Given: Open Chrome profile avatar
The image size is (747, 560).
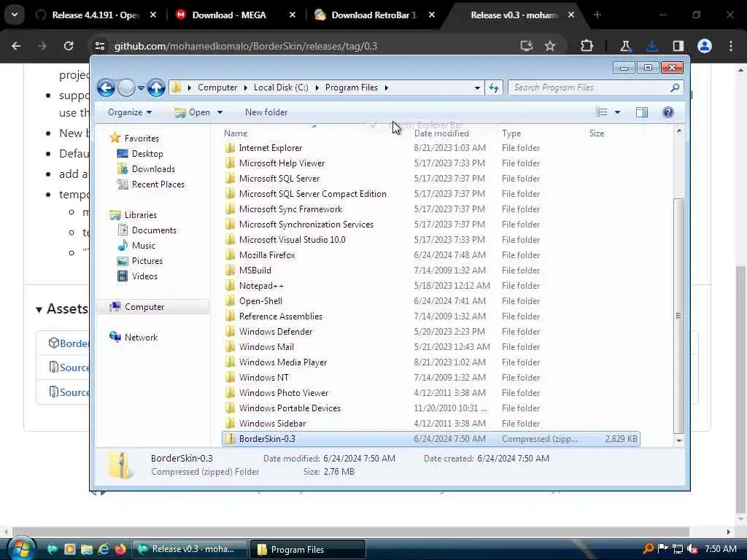Looking at the screenshot, I should coord(705,46).
